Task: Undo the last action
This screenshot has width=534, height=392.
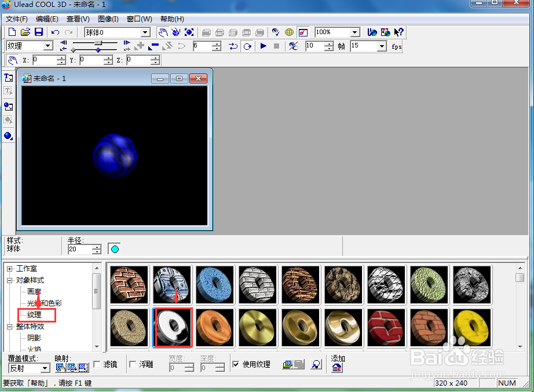Action: coord(55,32)
